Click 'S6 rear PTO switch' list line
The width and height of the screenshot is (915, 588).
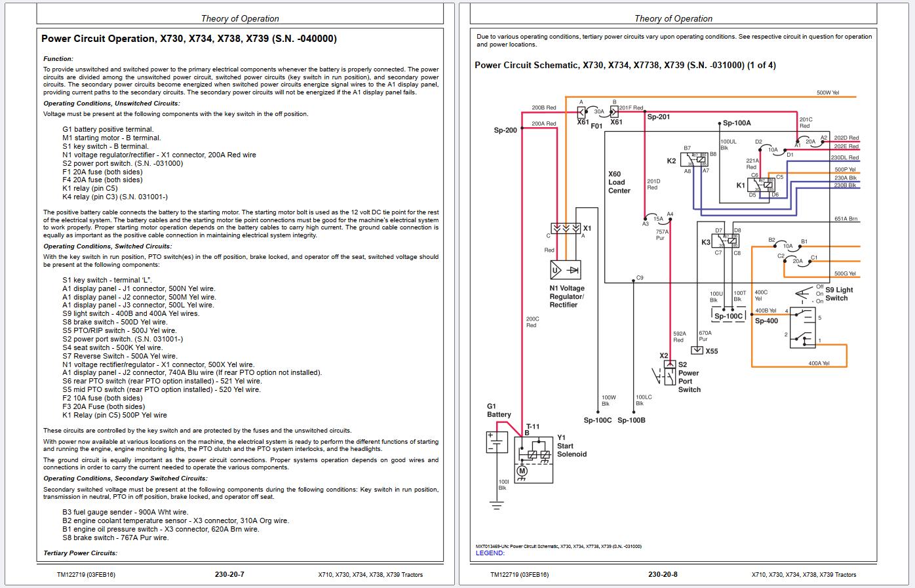(x=162, y=382)
